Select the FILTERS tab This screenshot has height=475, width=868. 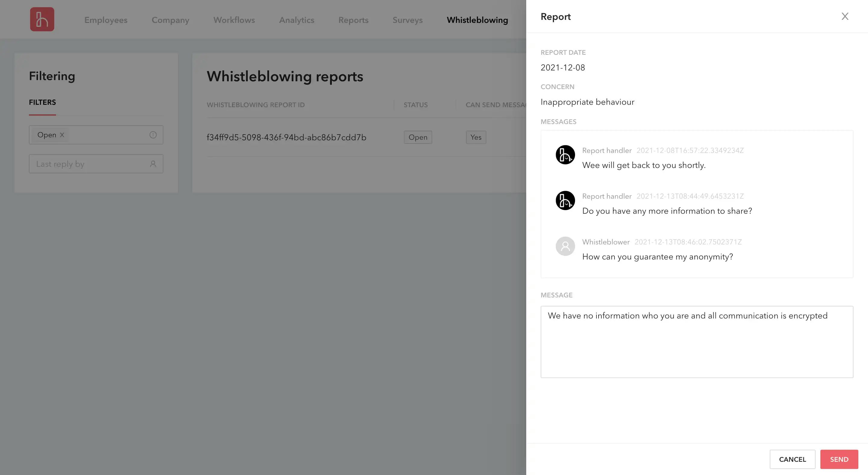pos(42,102)
